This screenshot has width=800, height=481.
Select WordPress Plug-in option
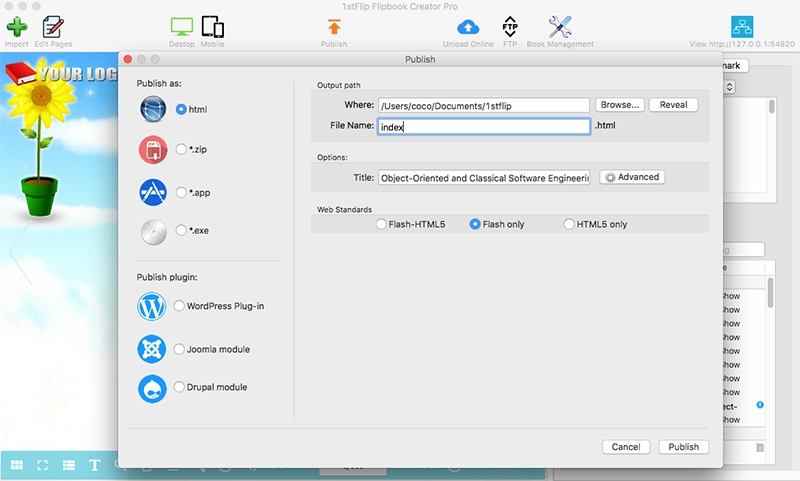[180, 306]
